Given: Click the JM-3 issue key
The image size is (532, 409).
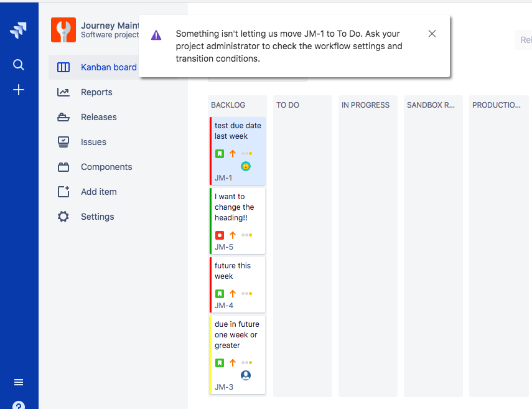Looking at the screenshot, I should tap(224, 387).
